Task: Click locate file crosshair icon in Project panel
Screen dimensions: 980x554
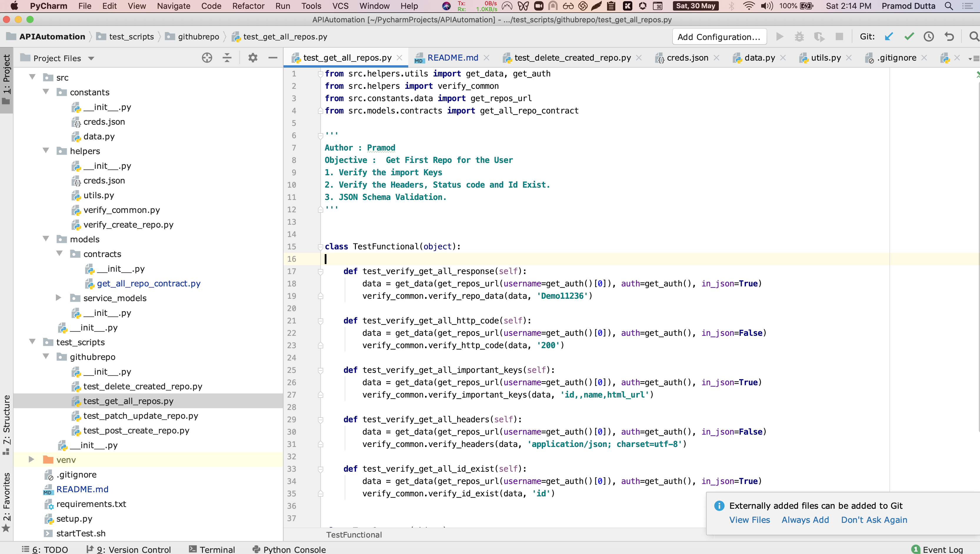Action: pos(207,58)
